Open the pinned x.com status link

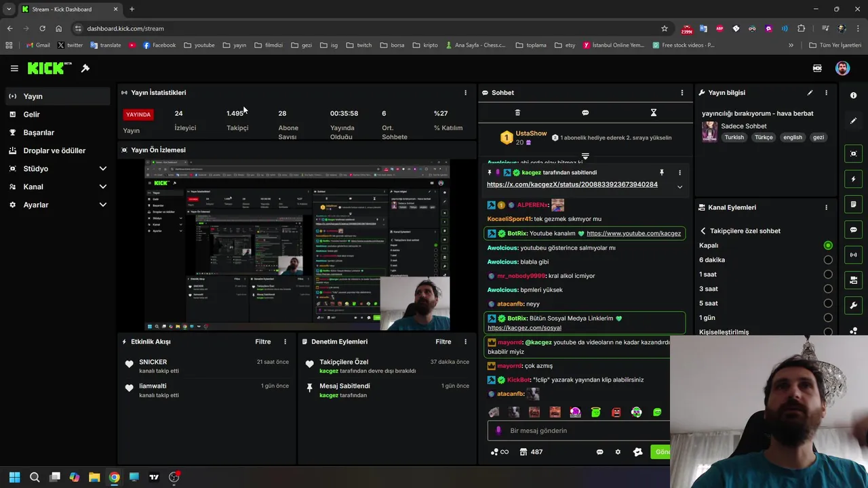tap(572, 184)
